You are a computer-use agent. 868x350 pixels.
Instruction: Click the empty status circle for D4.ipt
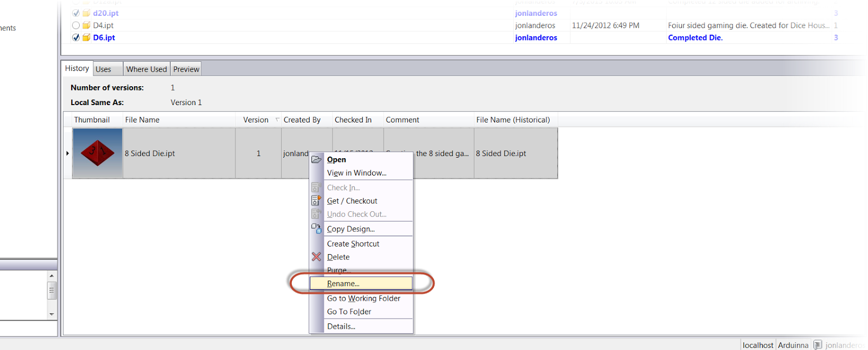[76, 25]
